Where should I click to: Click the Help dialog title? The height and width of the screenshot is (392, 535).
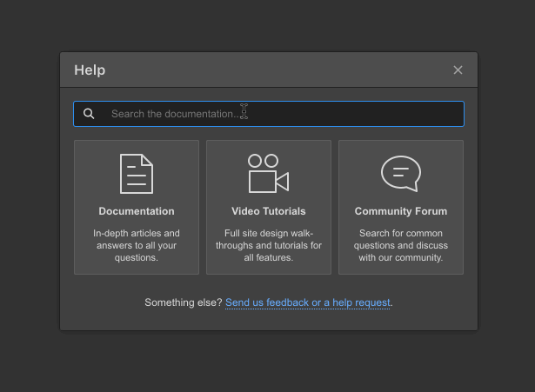point(90,70)
